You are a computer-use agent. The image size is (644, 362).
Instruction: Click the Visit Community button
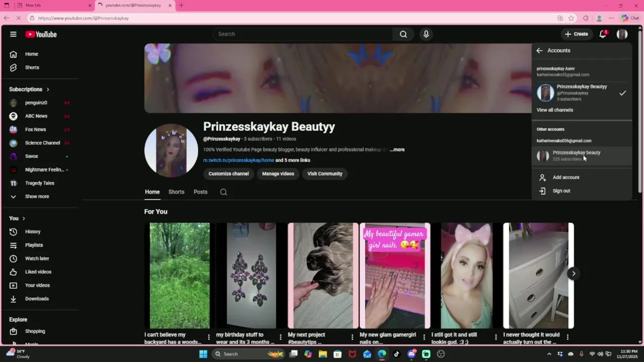pos(325,174)
